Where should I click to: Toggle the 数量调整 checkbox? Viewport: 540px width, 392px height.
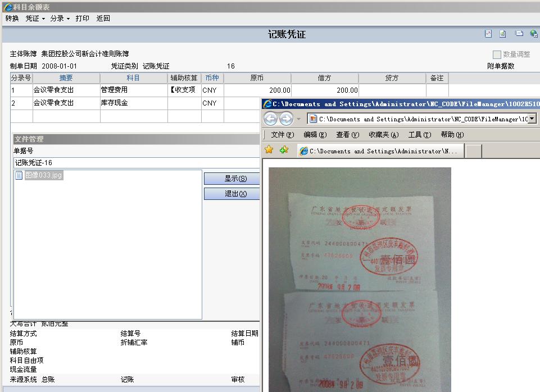coord(497,54)
